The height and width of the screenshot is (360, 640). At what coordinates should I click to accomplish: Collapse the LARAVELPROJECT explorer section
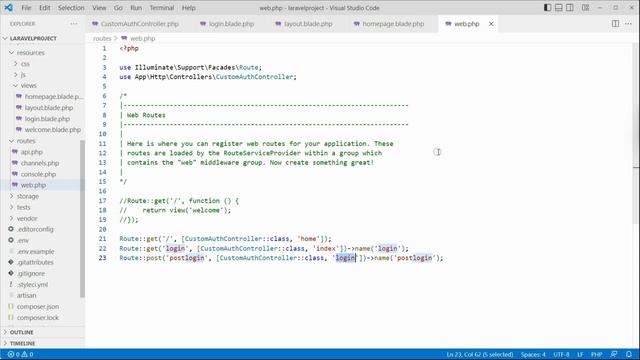coord(33,38)
